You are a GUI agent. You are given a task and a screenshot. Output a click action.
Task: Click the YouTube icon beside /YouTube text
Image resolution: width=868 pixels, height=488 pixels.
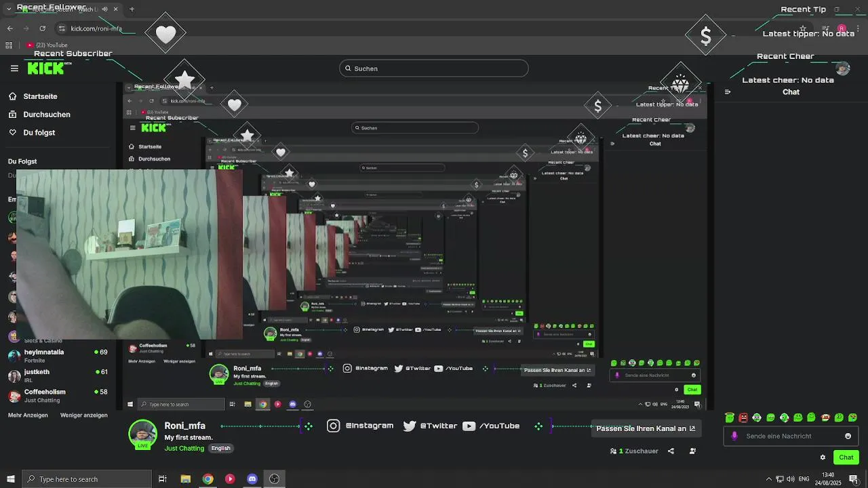coord(469,426)
